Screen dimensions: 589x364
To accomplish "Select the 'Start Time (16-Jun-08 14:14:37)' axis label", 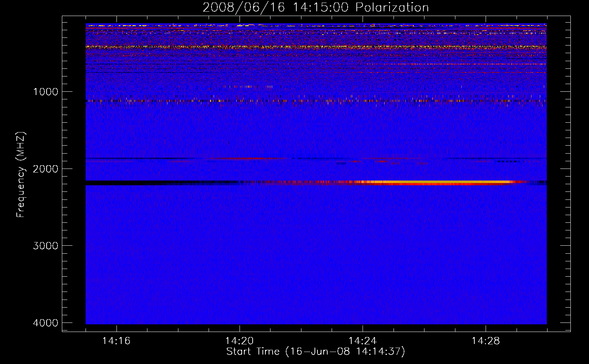I will (x=316, y=352).
